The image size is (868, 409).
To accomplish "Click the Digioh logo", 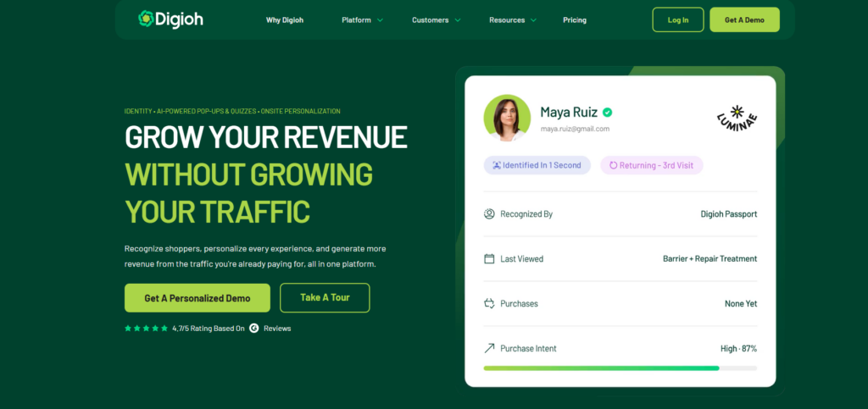I will click(x=170, y=19).
